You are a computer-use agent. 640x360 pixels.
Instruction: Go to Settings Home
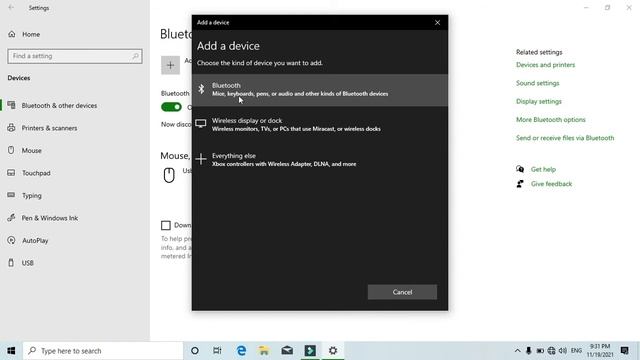[x=31, y=34]
